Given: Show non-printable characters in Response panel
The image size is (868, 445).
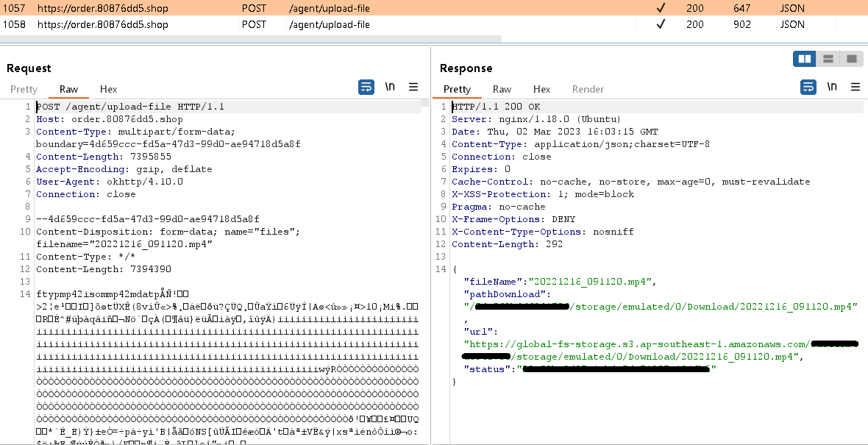Looking at the screenshot, I should click(832, 88).
